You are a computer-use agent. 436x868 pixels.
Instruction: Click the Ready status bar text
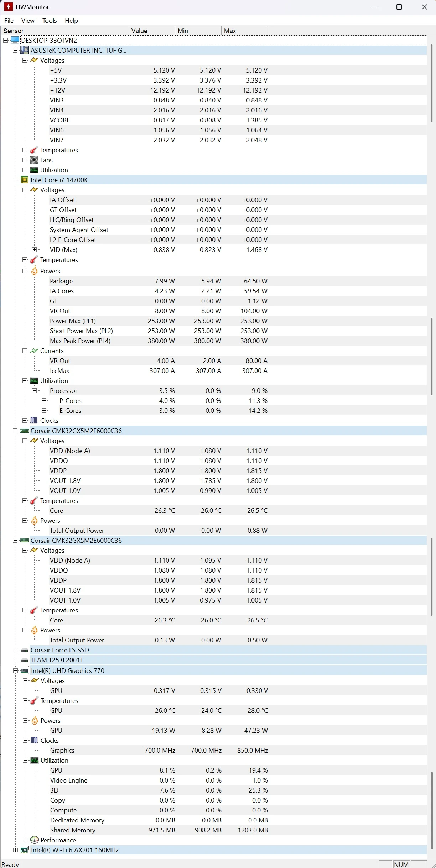10,864
